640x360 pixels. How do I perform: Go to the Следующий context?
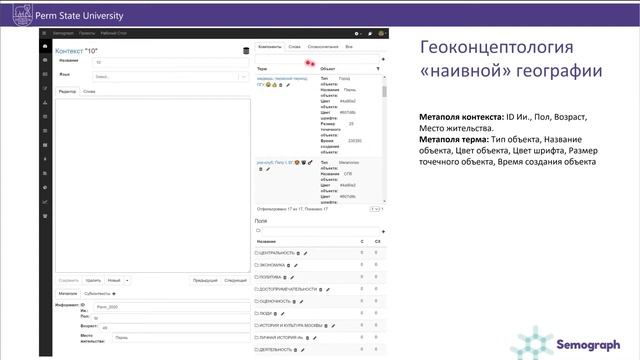point(236,280)
